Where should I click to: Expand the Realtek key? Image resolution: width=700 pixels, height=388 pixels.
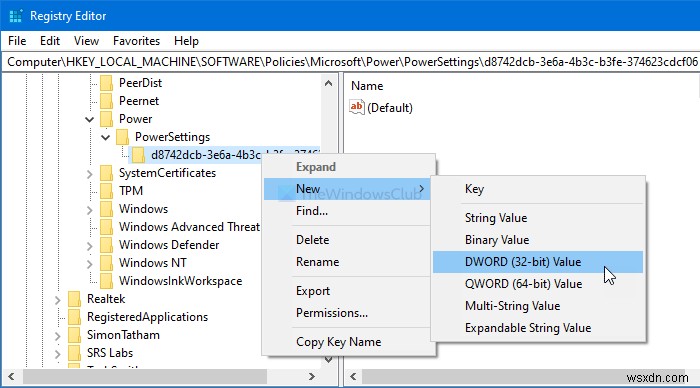click(58, 300)
